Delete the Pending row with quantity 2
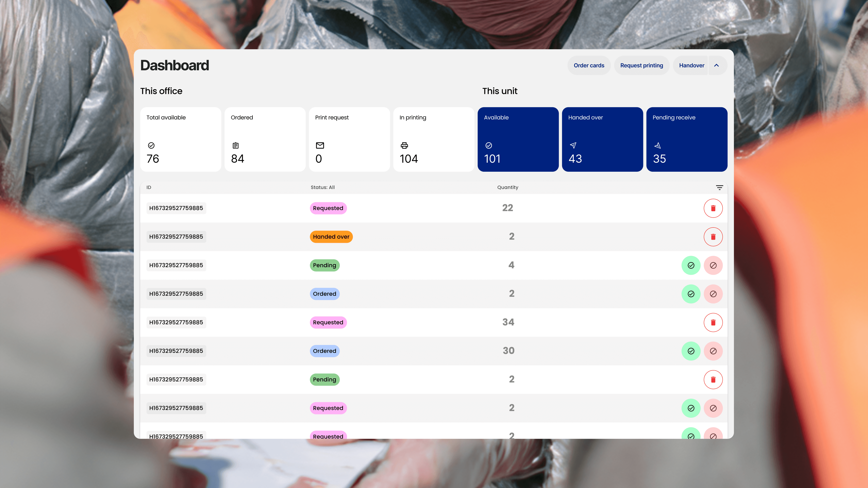The image size is (868, 488). pos(713,380)
